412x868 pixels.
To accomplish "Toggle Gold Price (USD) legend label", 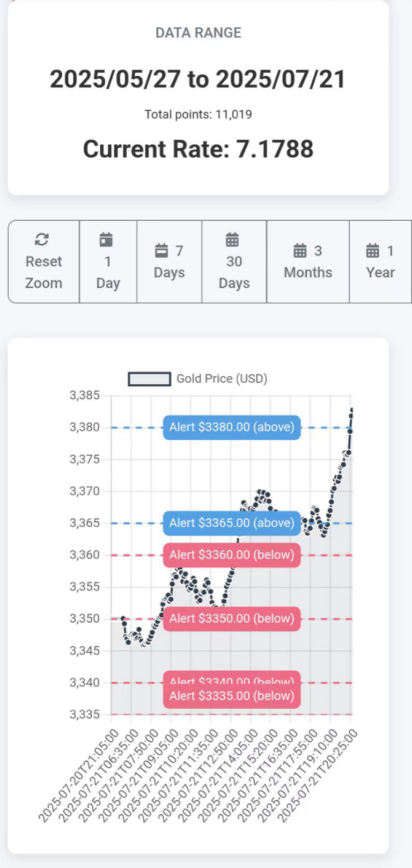I will [x=222, y=378].
